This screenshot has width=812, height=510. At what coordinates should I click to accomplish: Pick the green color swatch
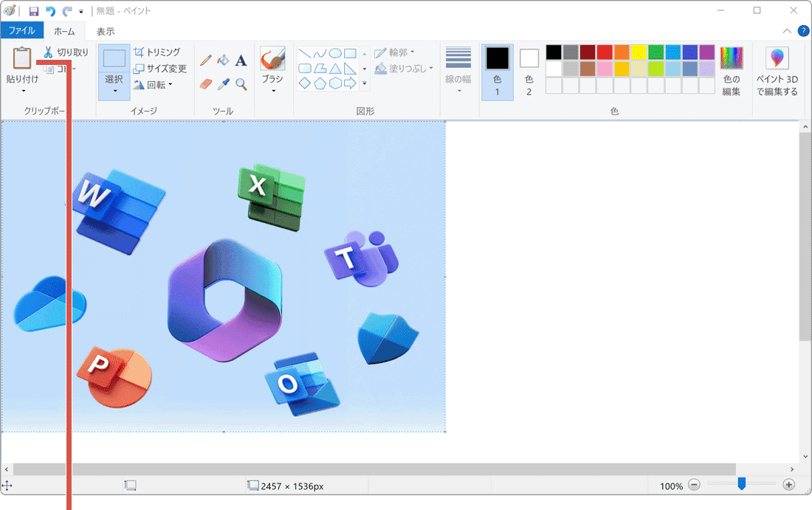[x=656, y=52]
